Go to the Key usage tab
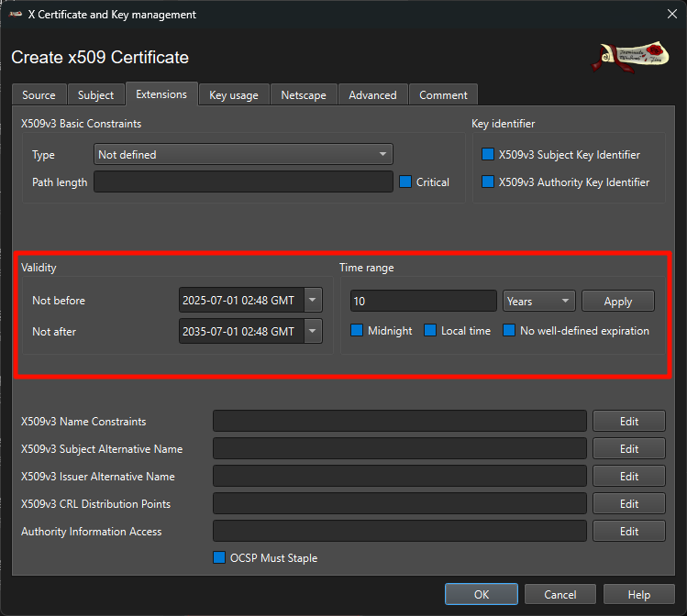 click(234, 95)
